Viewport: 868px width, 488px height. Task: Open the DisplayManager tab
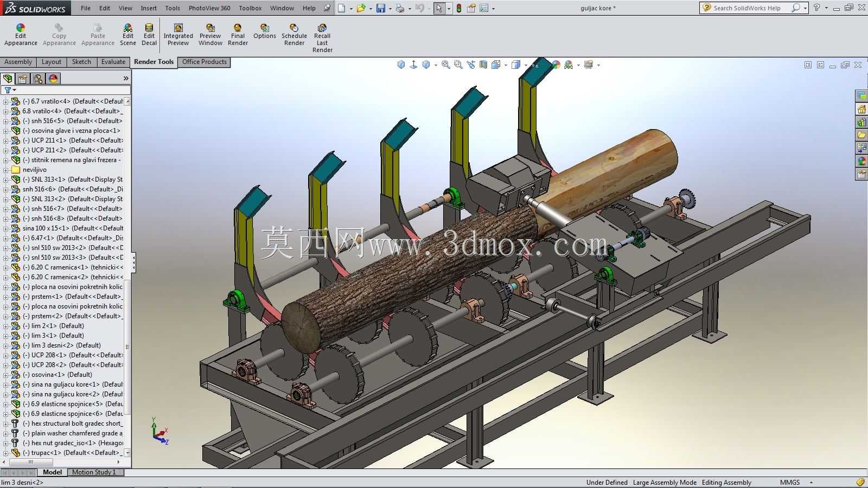53,79
